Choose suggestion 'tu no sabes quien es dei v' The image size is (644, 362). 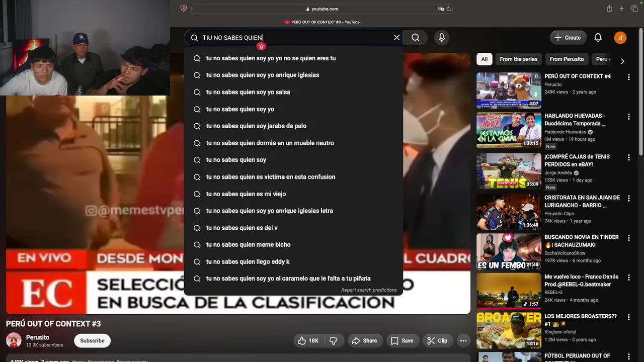pos(293,228)
